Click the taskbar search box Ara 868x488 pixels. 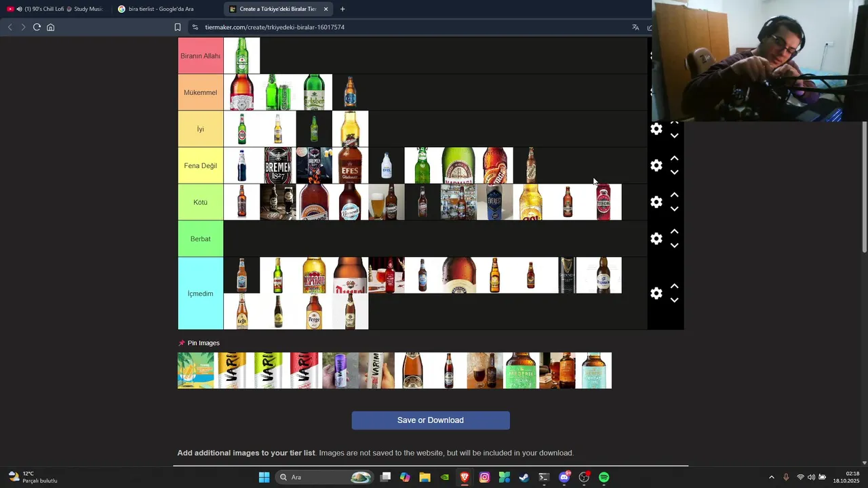pyautogui.click(x=325, y=477)
